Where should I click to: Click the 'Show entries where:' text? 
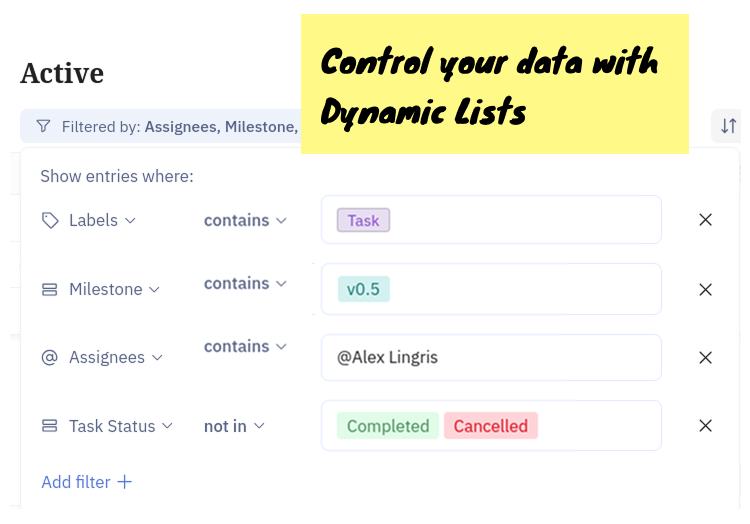117,176
